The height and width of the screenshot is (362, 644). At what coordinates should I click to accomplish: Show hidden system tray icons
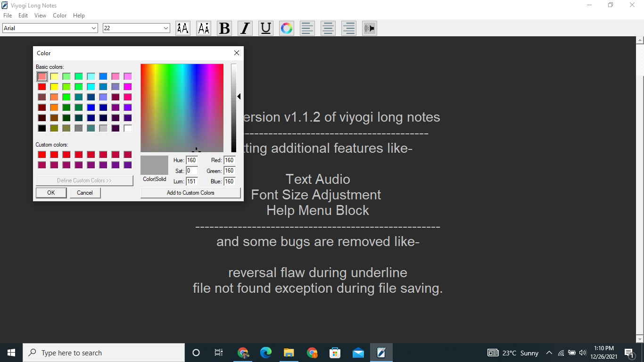[x=549, y=353]
